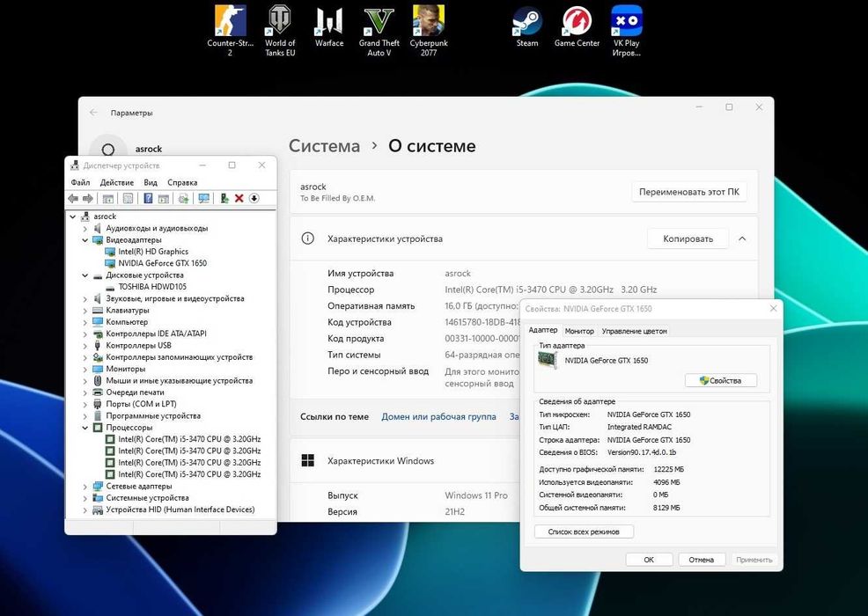Open the Действие menu

click(x=117, y=182)
